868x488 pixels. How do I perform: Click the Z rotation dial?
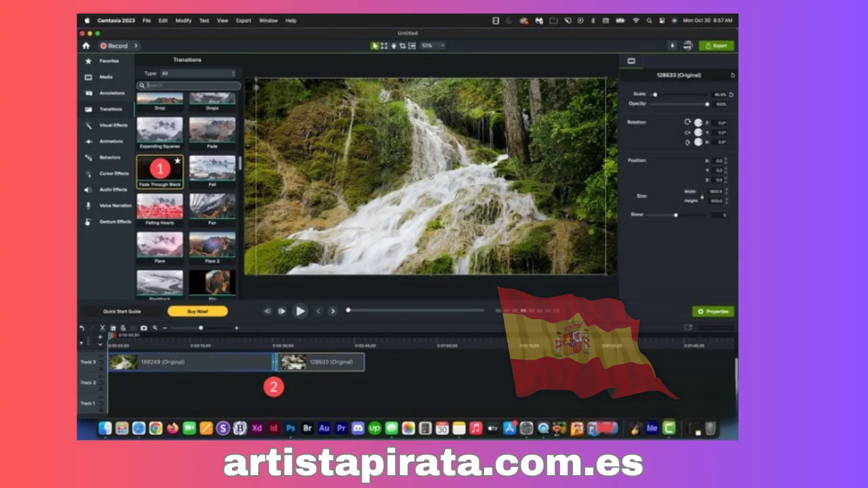pyautogui.click(x=698, y=123)
